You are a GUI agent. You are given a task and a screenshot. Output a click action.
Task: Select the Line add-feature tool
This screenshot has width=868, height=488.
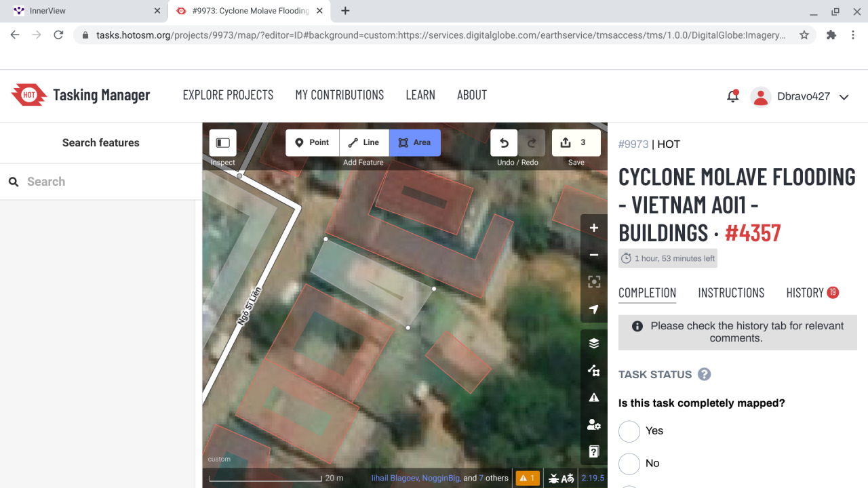(x=364, y=143)
